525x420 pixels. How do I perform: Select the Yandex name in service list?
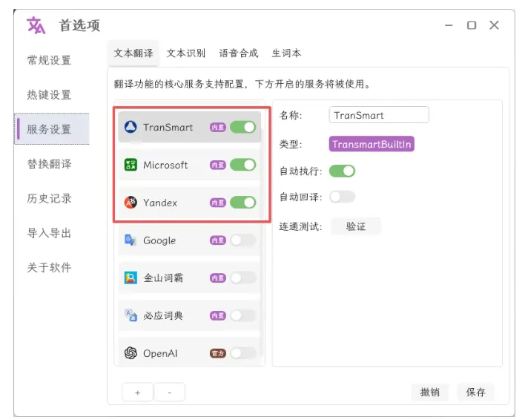tap(160, 203)
